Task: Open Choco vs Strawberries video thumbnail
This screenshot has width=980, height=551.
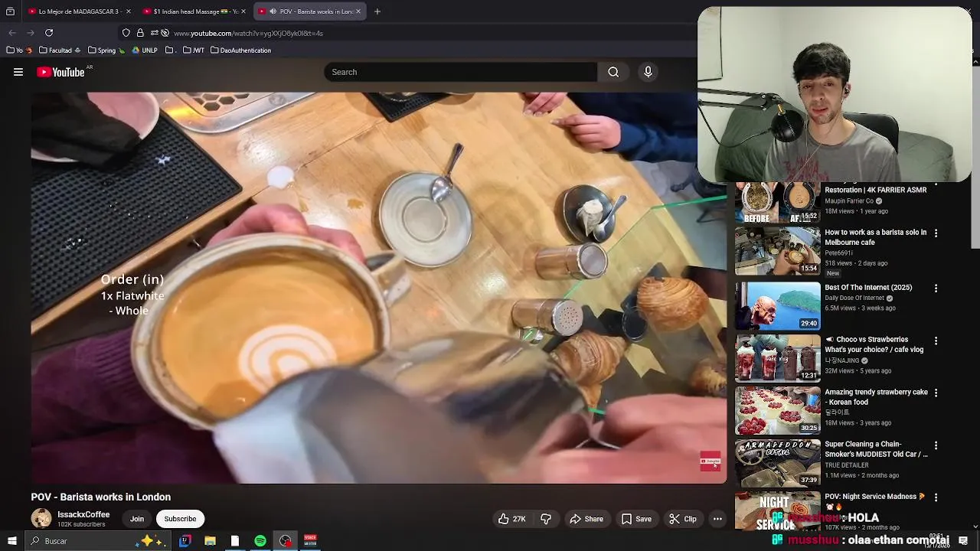Action: click(x=777, y=358)
